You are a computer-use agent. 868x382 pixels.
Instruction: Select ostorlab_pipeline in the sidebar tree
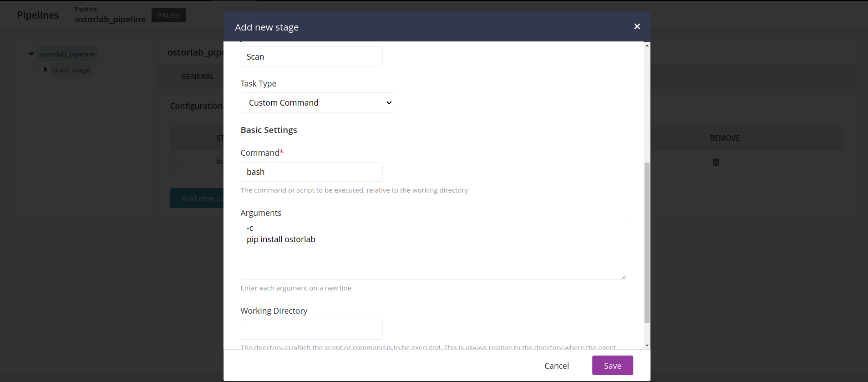67,54
